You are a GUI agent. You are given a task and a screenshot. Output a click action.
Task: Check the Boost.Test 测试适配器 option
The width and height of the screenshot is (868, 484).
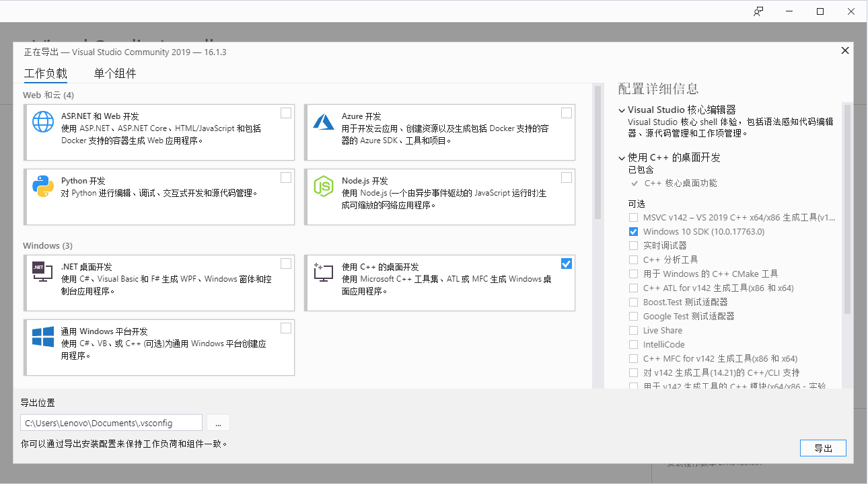point(633,302)
